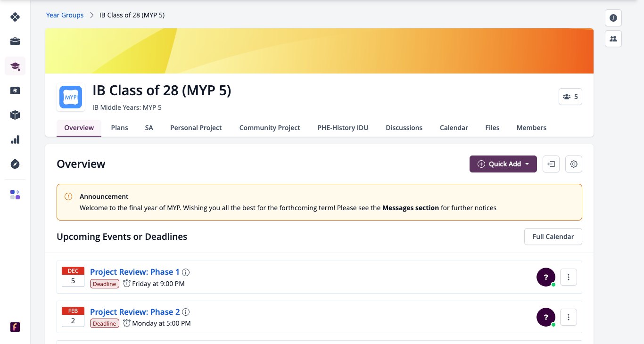This screenshot has height=344, width=644.
Task: Open the Faria logo at sidebar bottom
Action: (15, 327)
